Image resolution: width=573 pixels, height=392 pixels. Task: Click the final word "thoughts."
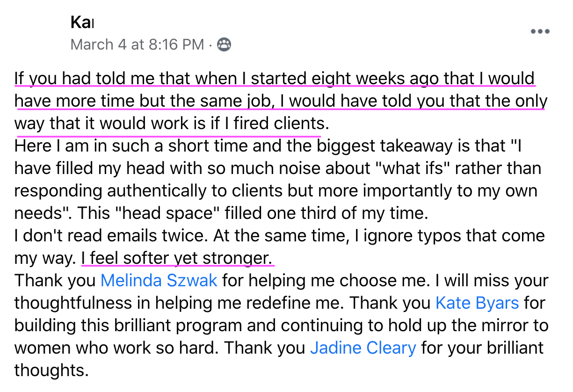click(x=51, y=370)
